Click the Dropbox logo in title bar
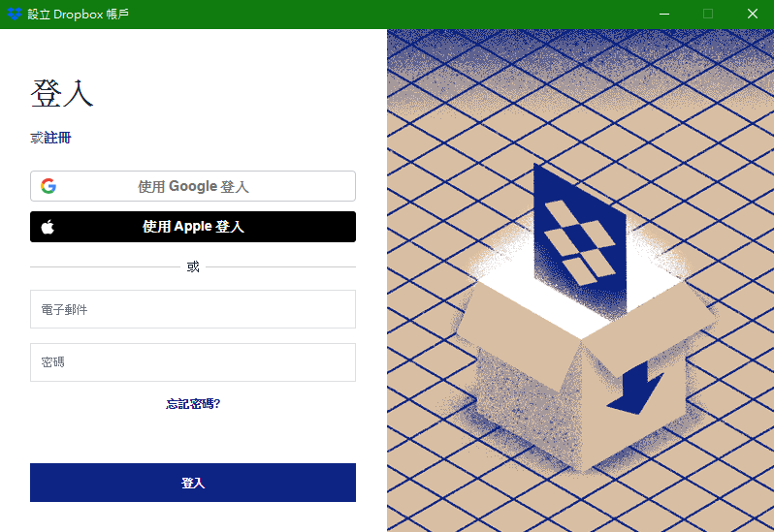 coord(15,14)
